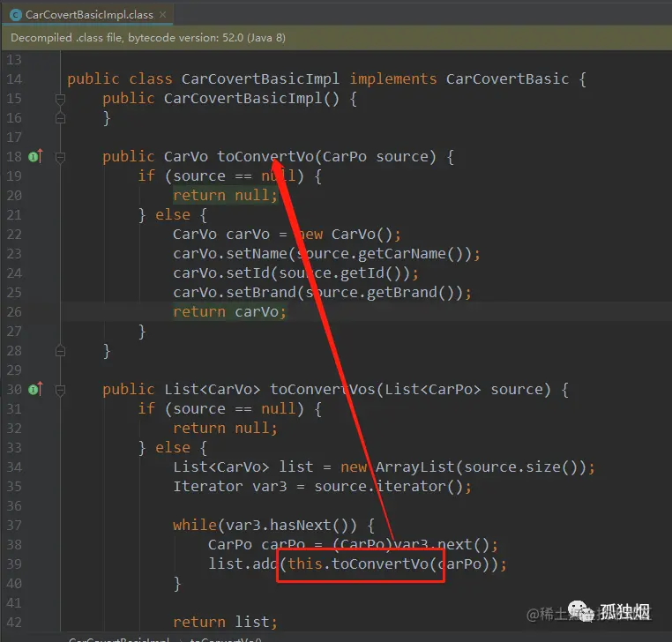Click 'return null;' on line 20
This screenshot has width=672, height=642.
coord(226,196)
